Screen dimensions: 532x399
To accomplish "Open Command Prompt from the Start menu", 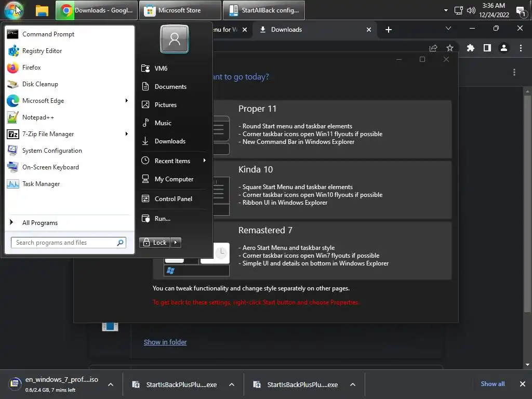I will click(x=69, y=34).
